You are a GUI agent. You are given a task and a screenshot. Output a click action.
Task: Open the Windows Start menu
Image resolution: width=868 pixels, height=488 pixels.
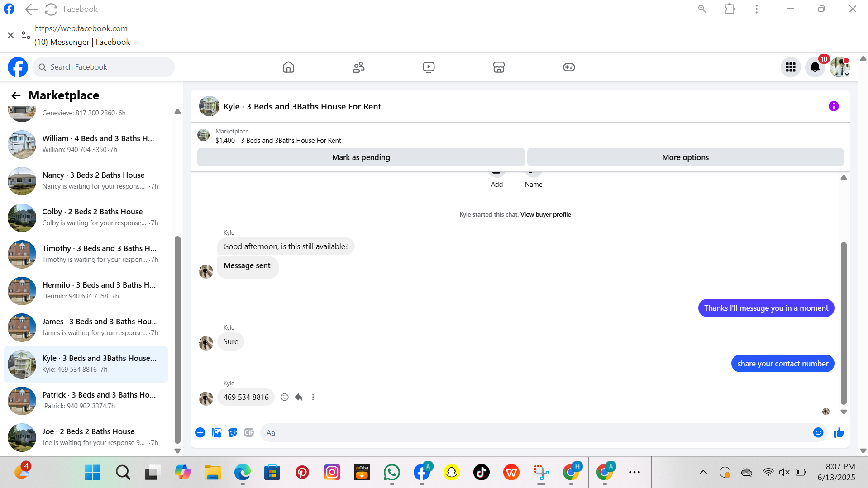click(x=92, y=473)
